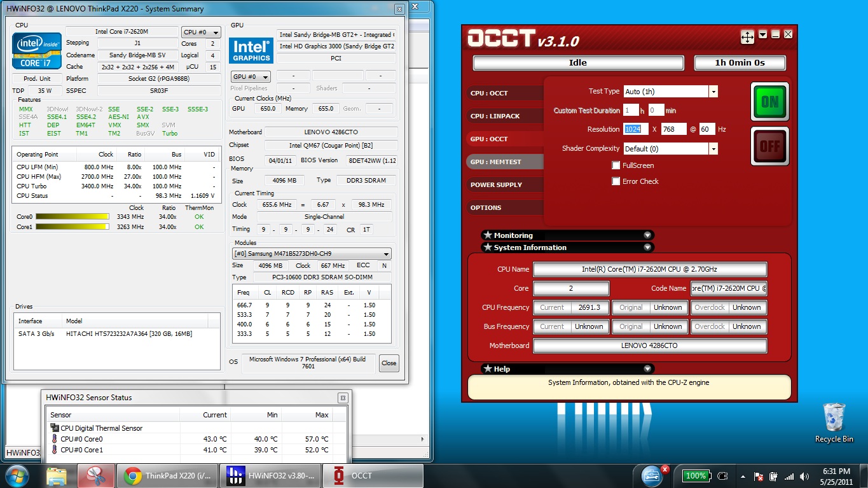Click CPU Digital Thermal Sensor chip icon
The width and height of the screenshot is (868, 488).
(55, 428)
